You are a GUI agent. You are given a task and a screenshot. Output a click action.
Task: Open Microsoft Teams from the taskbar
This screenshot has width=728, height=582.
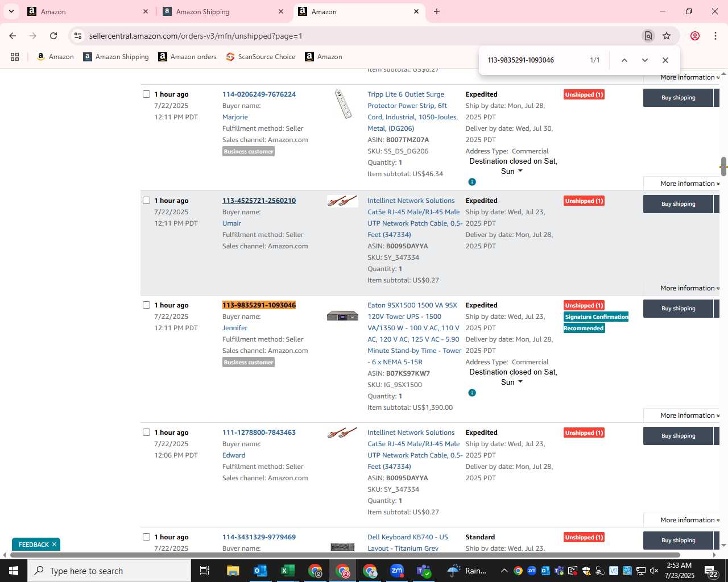click(x=424, y=571)
